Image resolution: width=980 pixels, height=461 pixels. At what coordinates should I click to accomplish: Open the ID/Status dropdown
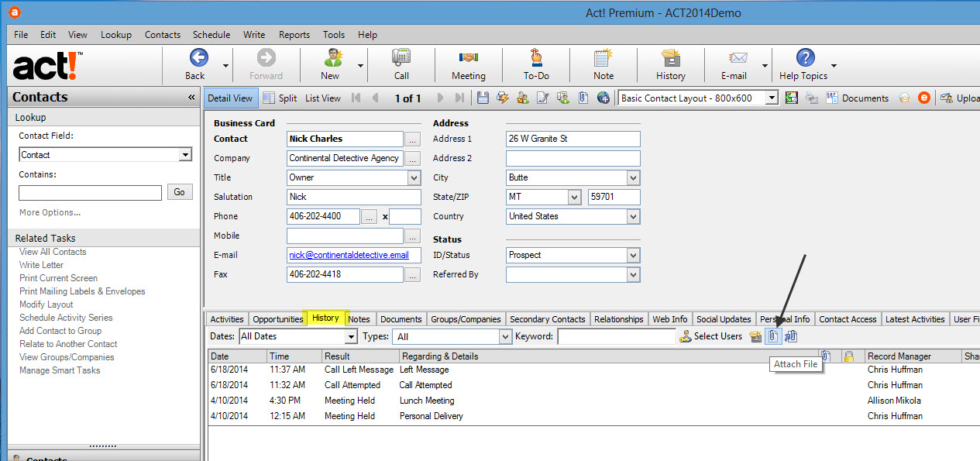click(x=633, y=255)
